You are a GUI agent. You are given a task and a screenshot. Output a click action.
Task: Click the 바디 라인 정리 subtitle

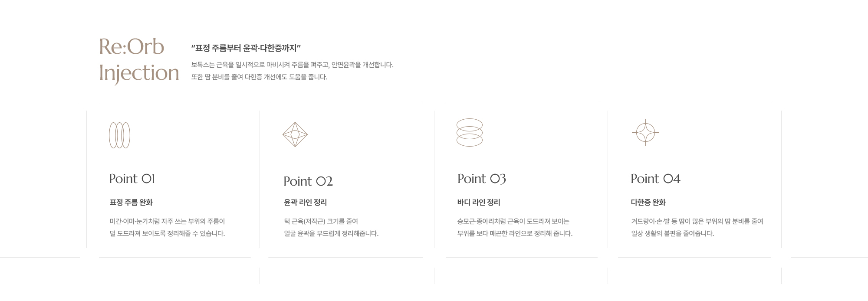coord(479,202)
